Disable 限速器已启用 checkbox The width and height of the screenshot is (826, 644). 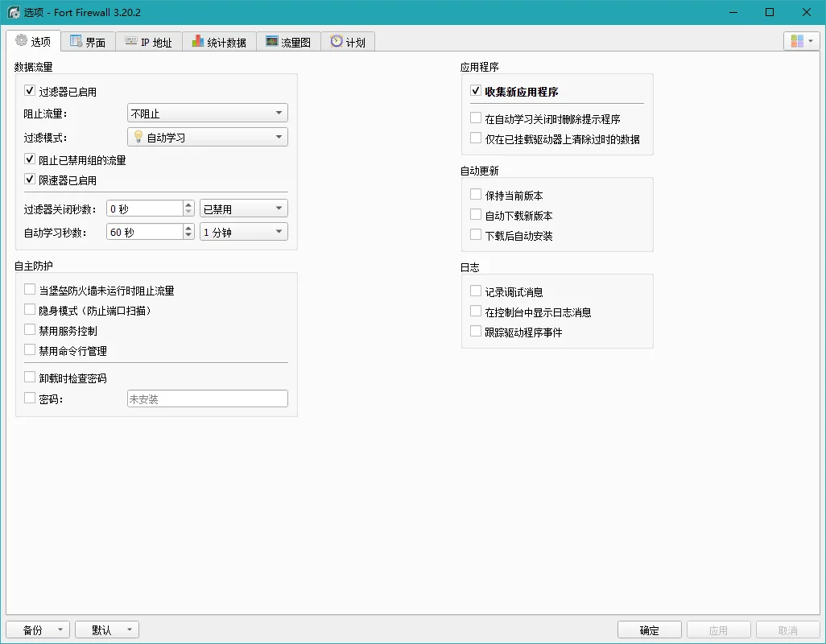[30, 179]
